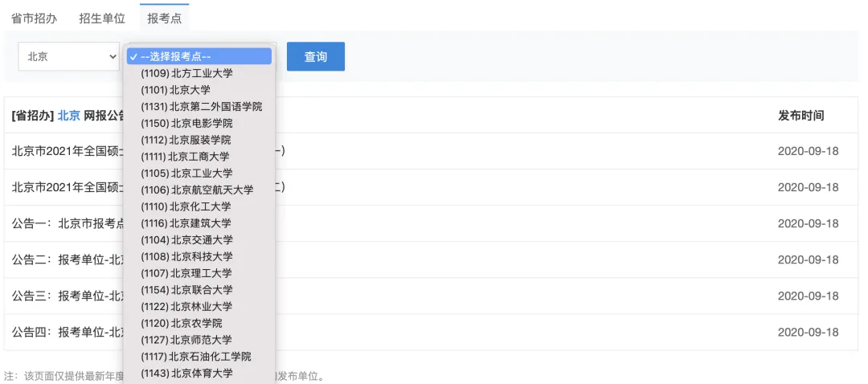Select the 报考点 tab
This screenshot has width=868, height=384.
coord(165,18)
